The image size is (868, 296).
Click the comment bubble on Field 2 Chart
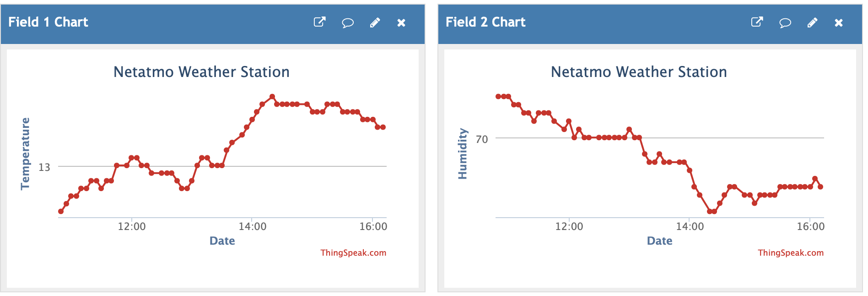785,22
